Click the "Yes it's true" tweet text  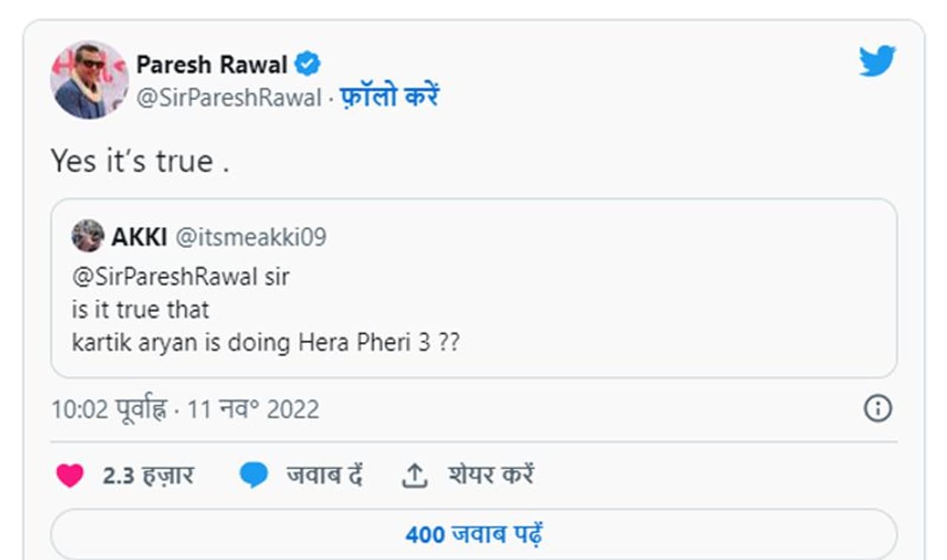140,161
